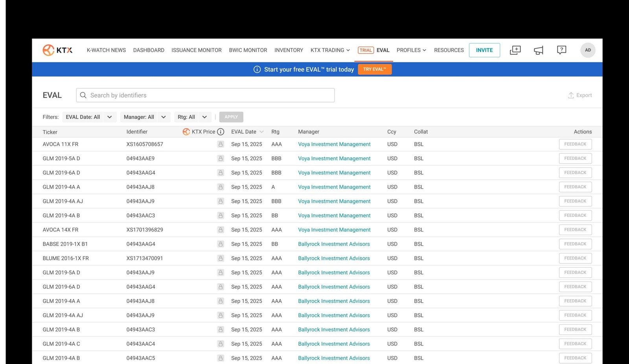This screenshot has height=364, width=629.
Task: Click the KTX Price info icon
Action: [221, 132]
